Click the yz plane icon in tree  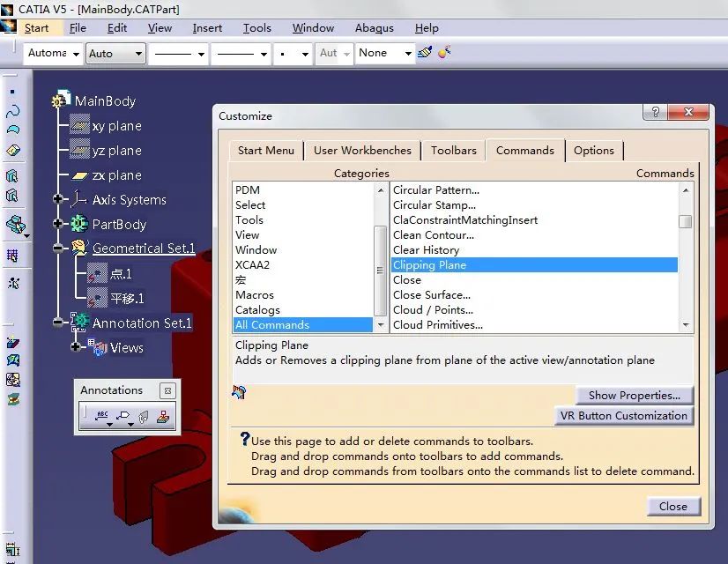[79, 150]
